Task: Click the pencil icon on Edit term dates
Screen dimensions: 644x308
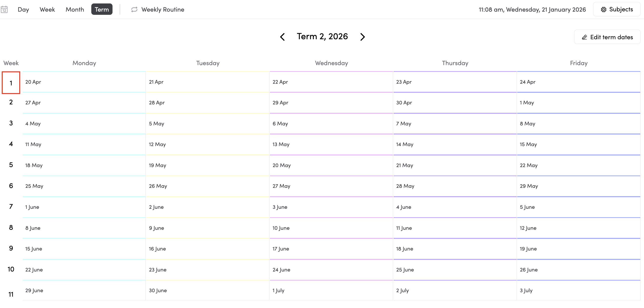Action: 584,37
